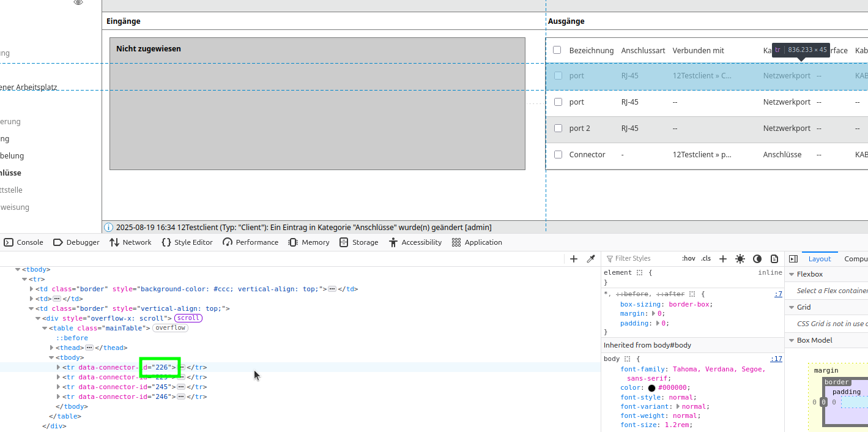Click the selector highlighter icon beside 'body' rule
The width and height of the screenshot is (868, 432).
click(627, 359)
